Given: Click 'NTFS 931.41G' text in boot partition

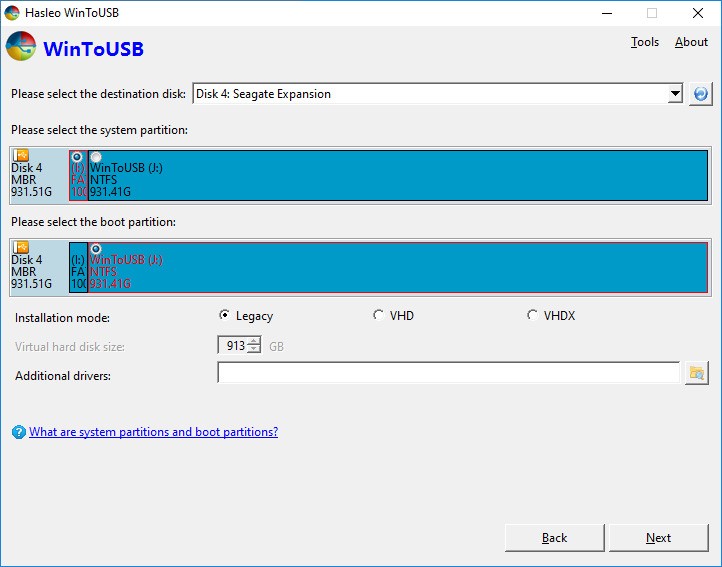Looking at the screenshot, I should 110,278.
